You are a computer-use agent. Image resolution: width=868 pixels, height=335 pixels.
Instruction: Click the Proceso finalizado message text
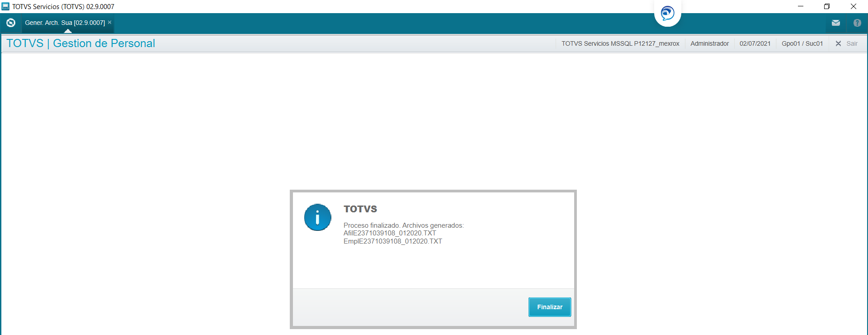(x=404, y=225)
